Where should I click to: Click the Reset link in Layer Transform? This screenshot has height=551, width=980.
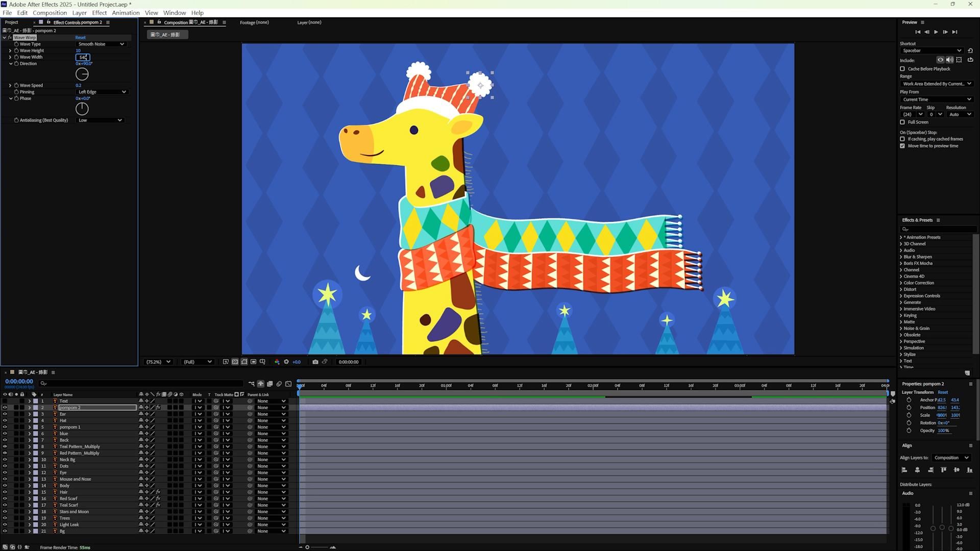click(942, 392)
